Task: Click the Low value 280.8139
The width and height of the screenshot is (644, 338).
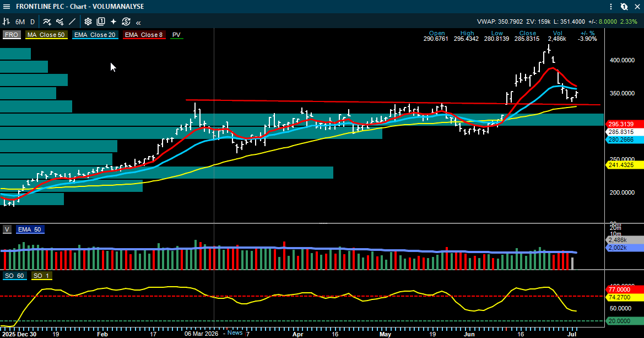Action: tap(496, 39)
